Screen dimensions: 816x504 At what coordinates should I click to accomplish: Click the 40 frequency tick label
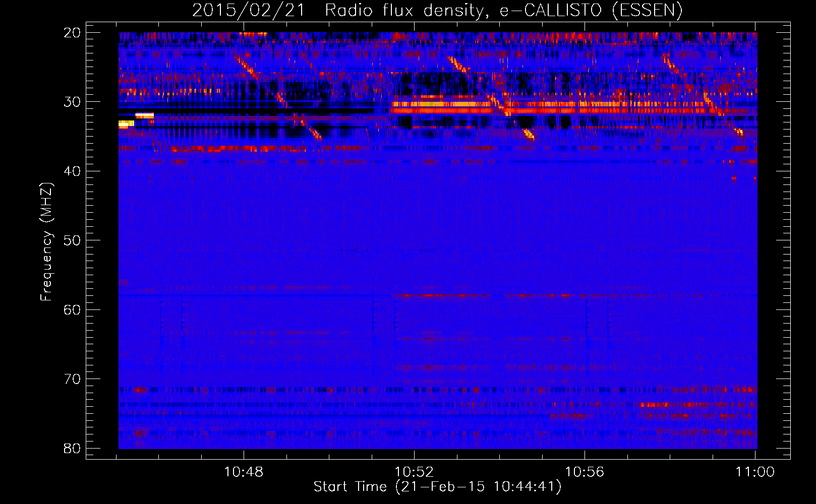pos(72,171)
